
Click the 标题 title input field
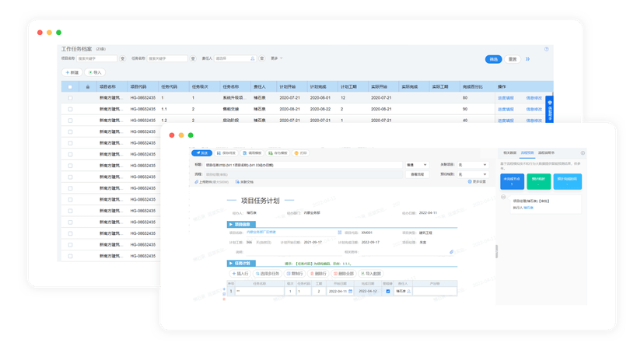tap(303, 165)
